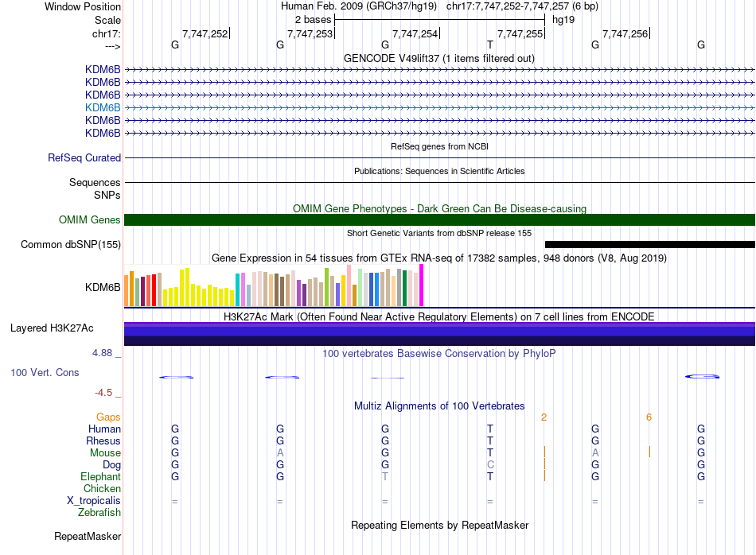Click the OMIM Genes dark green bar
The width and height of the screenshot is (756, 555).
point(439,219)
